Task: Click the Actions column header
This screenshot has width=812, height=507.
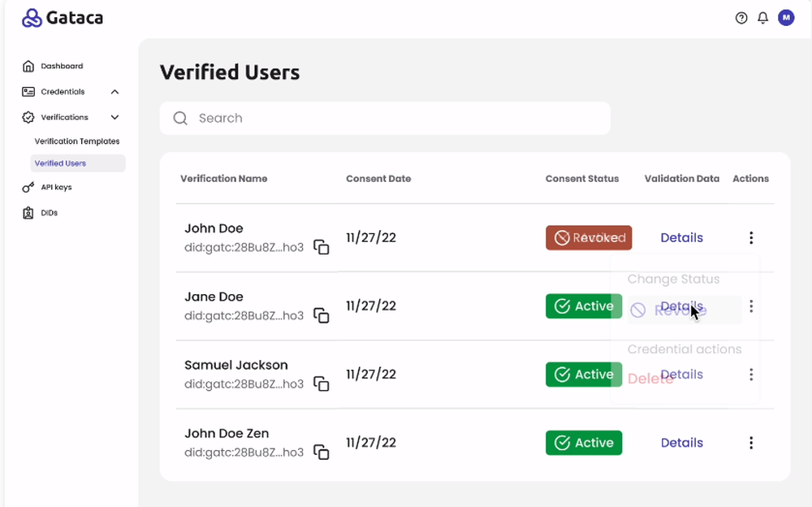Action: [750, 178]
